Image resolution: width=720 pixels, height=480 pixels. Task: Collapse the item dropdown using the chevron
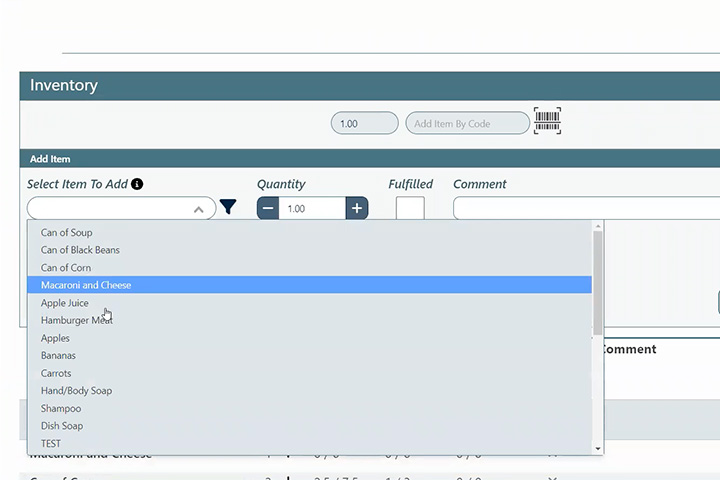click(199, 209)
